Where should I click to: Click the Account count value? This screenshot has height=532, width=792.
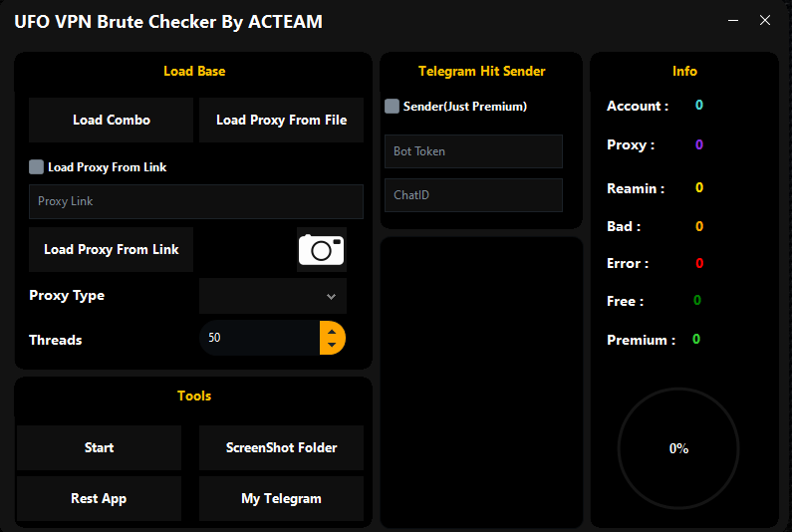pos(699,105)
